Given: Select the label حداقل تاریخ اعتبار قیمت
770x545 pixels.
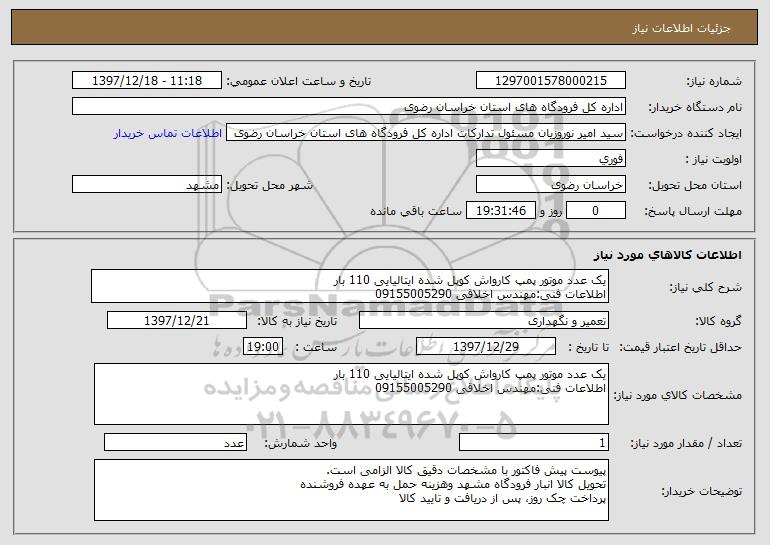Looking at the screenshot, I should (x=680, y=347).
